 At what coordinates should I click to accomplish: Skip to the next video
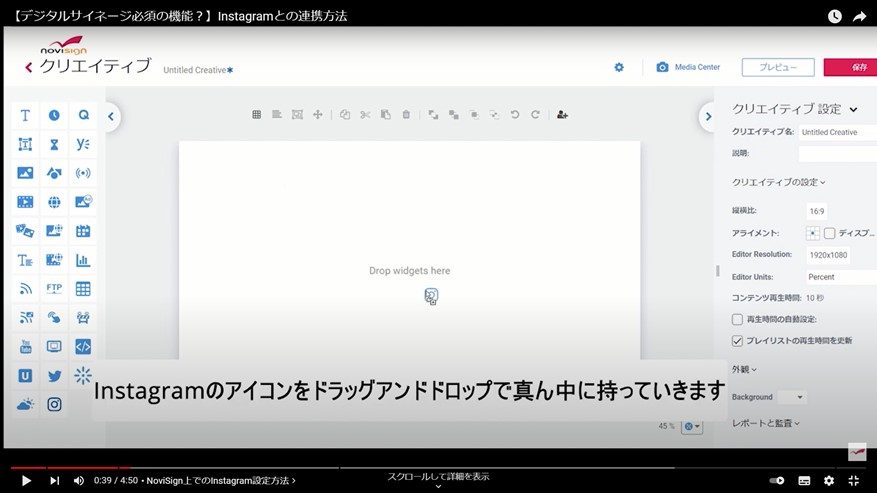coord(54,480)
